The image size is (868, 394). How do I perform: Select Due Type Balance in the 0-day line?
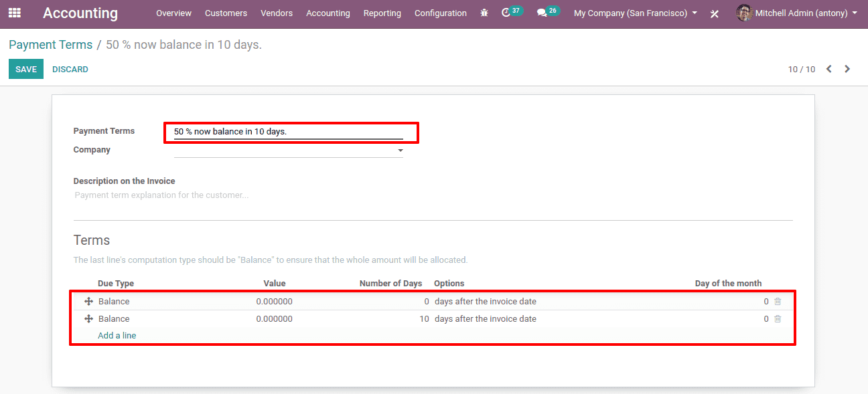114,302
